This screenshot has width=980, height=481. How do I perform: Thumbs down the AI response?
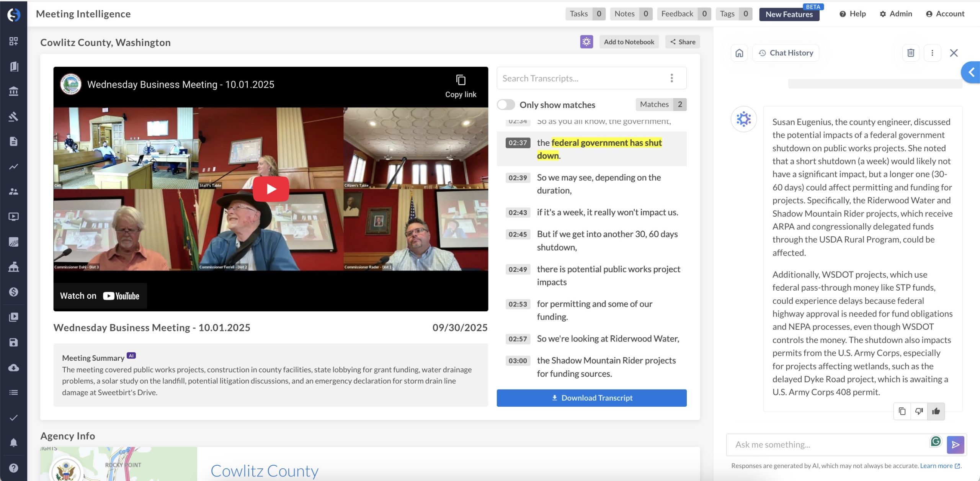919,411
